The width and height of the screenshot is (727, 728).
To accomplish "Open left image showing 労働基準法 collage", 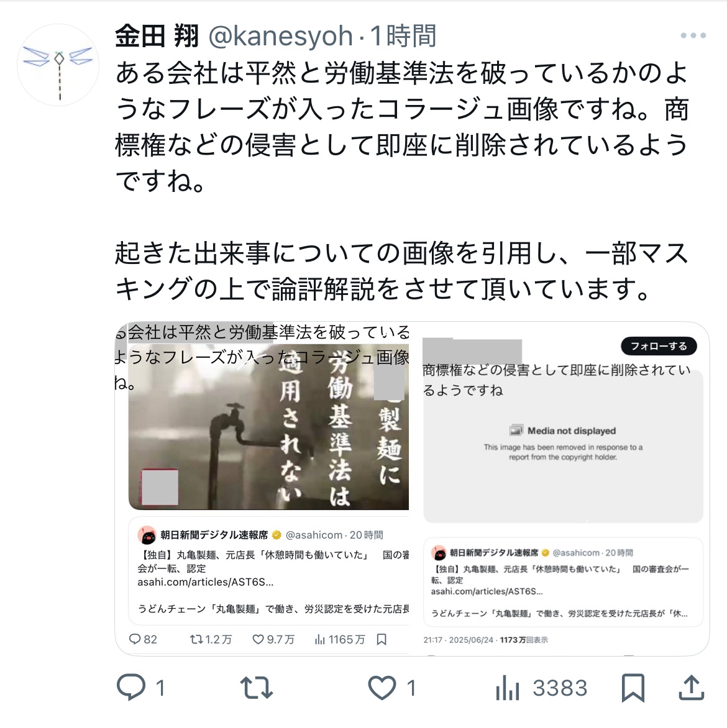I will click(262, 488).
